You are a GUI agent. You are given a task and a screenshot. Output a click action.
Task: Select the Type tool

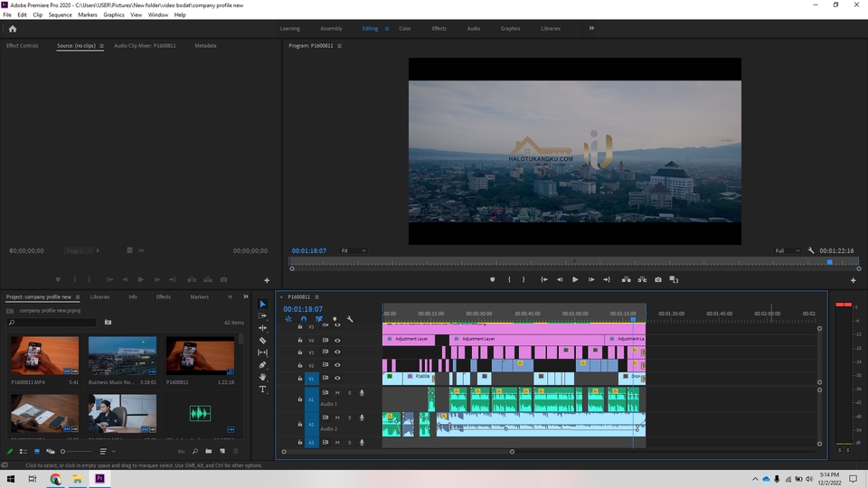pyautogui.click(x=262, y=389)
